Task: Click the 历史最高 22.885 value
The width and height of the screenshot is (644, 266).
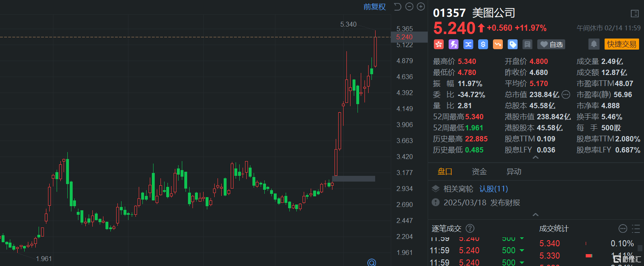Action: [x=477, y=139]
